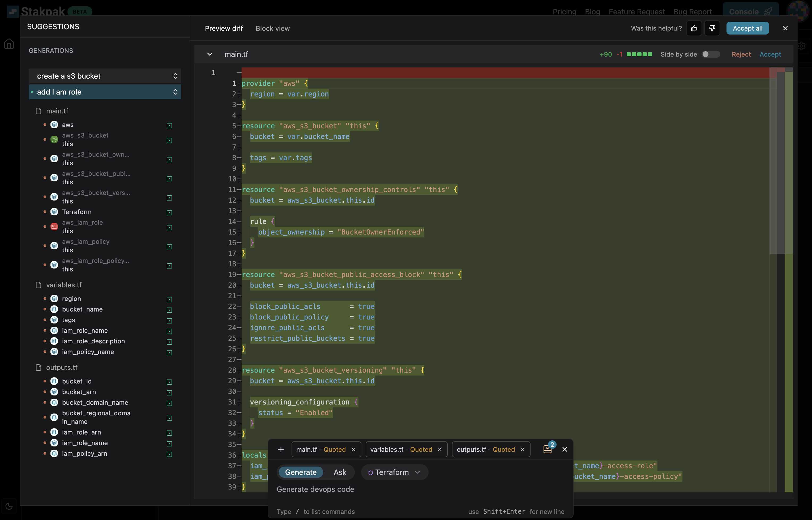Screen dimensions: 812x520
Task: Select the Generate mode
Action: click(301, 472)
